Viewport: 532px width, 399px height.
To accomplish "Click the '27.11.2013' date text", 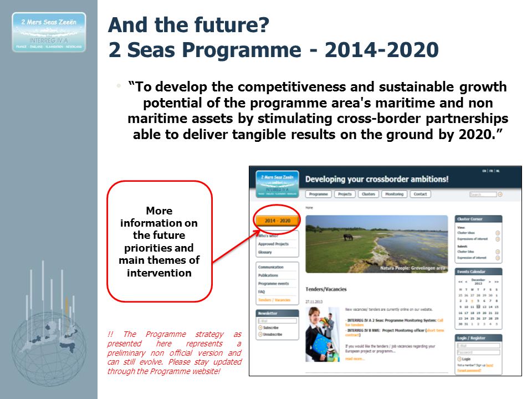I will [x=314, y=301].
